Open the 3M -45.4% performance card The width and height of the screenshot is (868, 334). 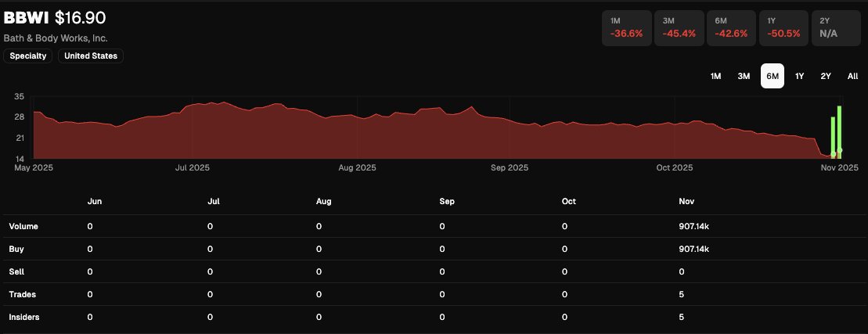679,27
